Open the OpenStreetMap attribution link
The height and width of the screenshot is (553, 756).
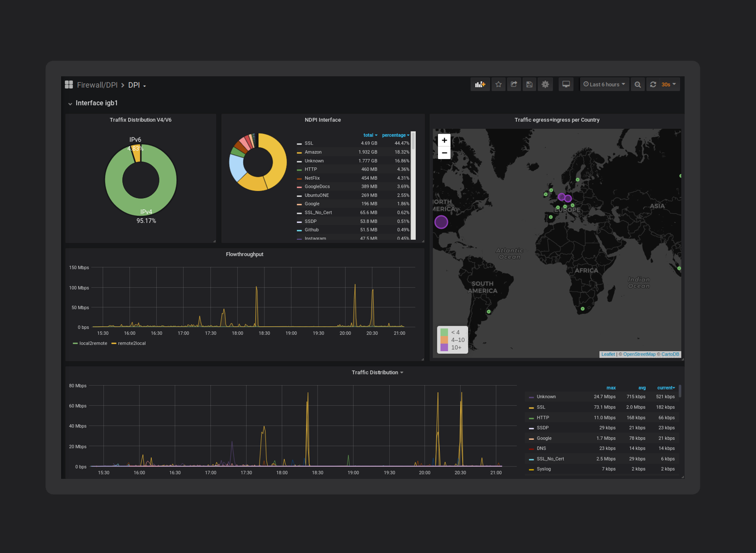click(x=639, y=354)
